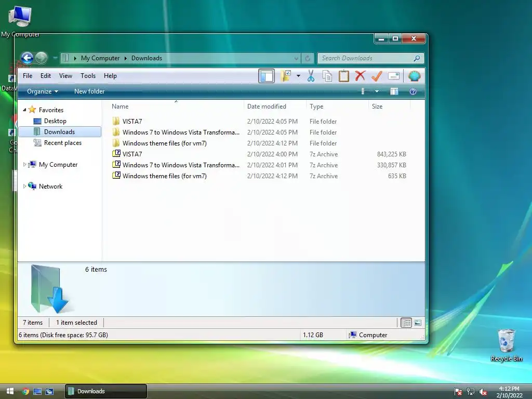Click the Folder Options icon in toolbar

coord(286,76)
